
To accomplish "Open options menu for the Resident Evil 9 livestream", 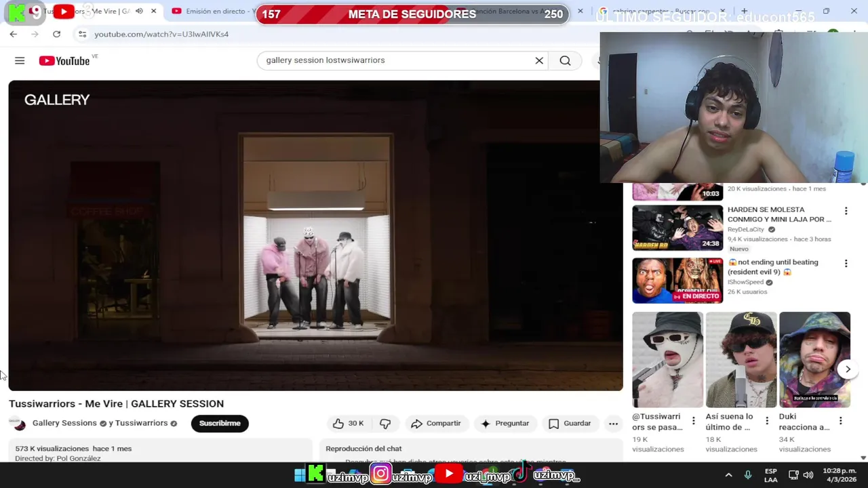I will click(846, 263).
